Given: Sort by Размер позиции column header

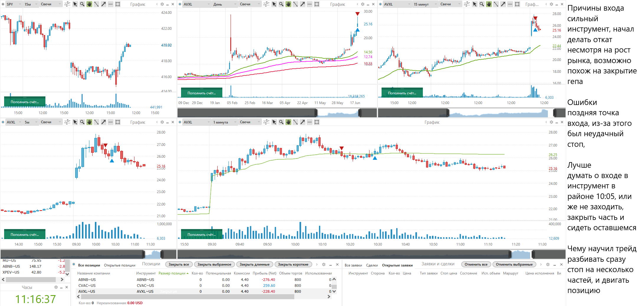Looking at the screenshot, I should coord(173,273).
